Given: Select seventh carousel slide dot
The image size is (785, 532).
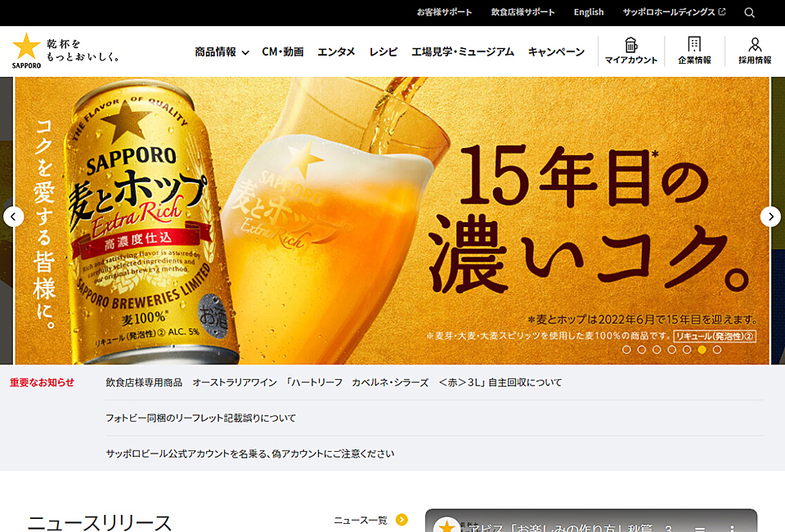Looking at the screenshot, I should pos(717,350).
